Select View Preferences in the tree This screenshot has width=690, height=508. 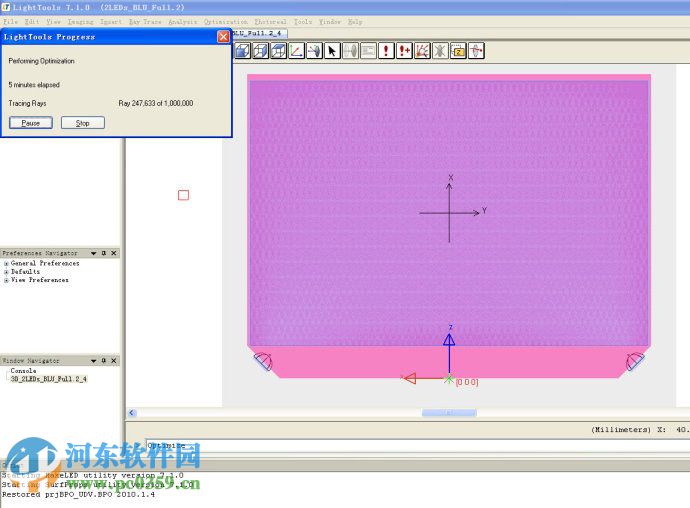coord(40,280)
